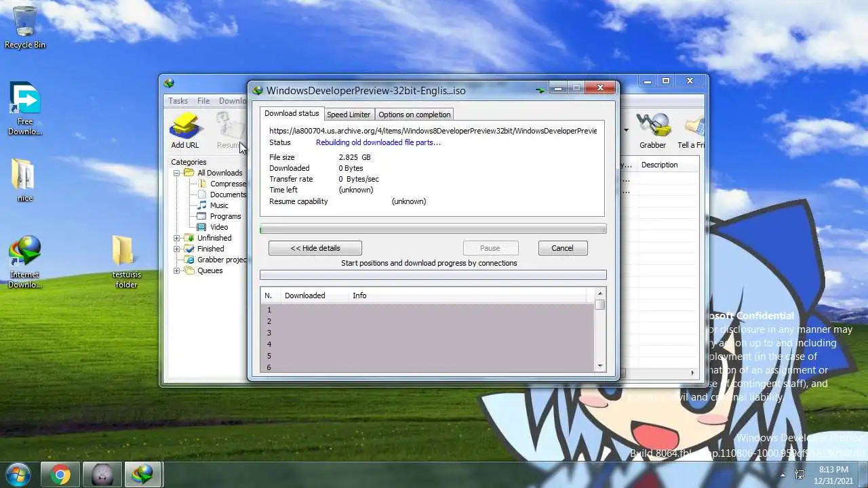Select the Programs category icon
Viewport: 868px width, 488px height.
coord(202,216)
